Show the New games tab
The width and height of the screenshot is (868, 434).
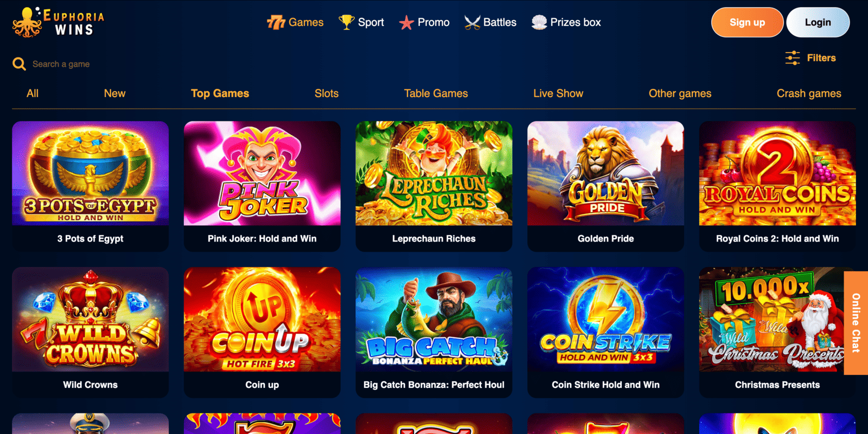[114, 93]
